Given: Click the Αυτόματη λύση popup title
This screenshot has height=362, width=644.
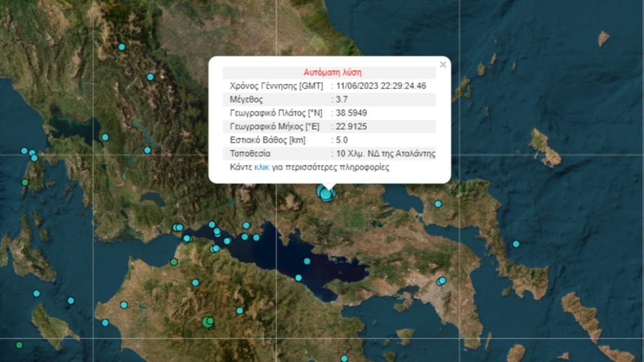Looking at the screenshot, I should tap(332, 71).
